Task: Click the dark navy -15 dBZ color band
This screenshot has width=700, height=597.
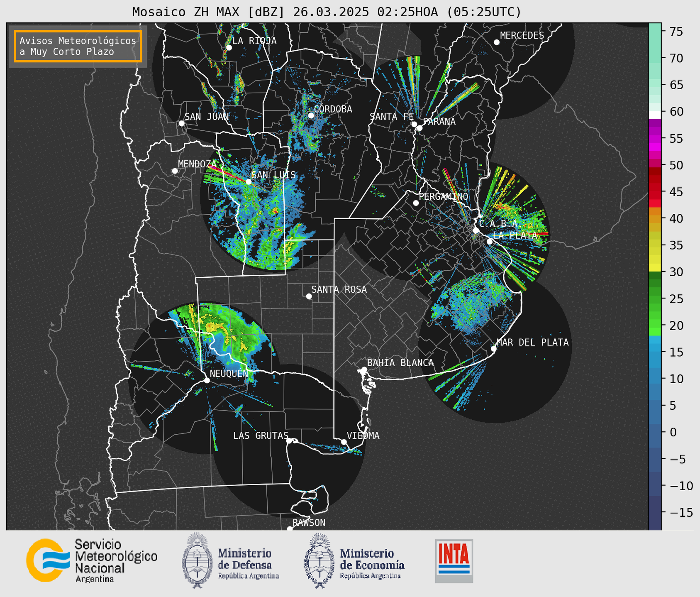Action: coord(655,513)
